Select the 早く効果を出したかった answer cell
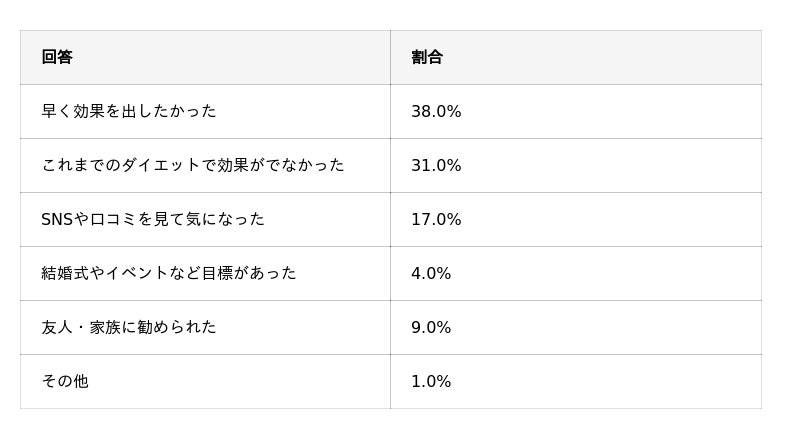Screen dimensions: 800x439 point(129,111)
